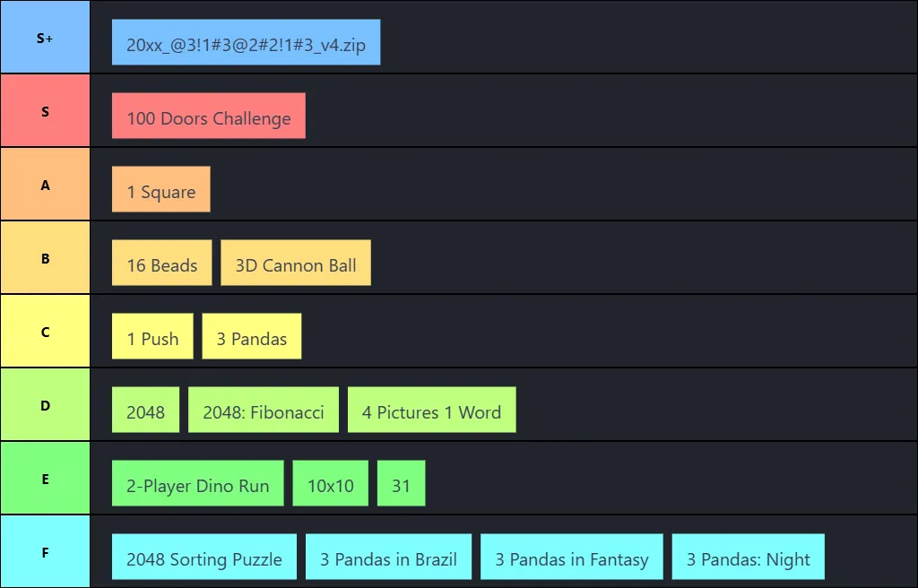Select the 16 Beads tile
This screenshot has width=918, height=588.
tap(161, 263)
